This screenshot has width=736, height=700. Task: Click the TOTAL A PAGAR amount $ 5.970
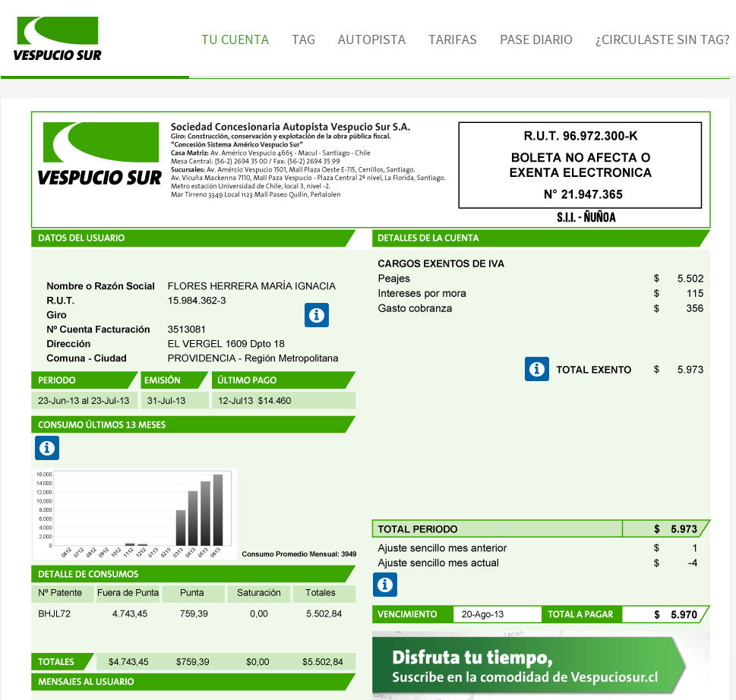pyautogui.click(x=675, y=615)
